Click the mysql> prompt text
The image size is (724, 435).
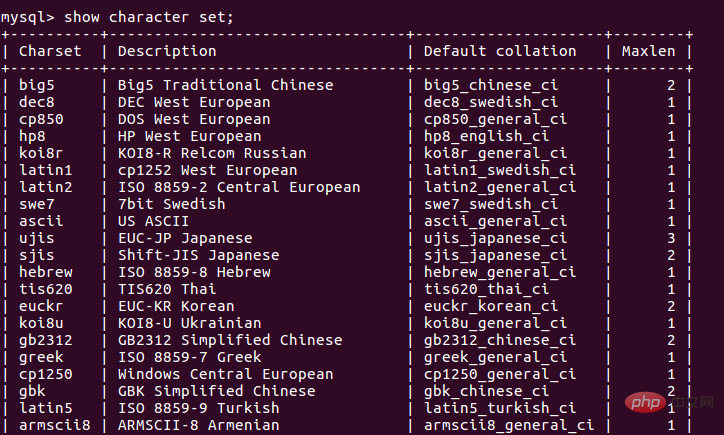[x=28, y=18]
